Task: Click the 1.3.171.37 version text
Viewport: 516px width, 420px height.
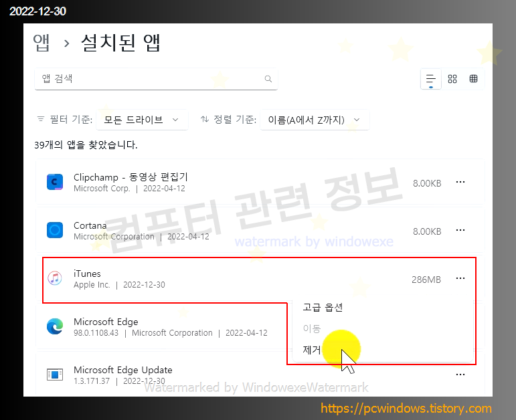Action: pyautogui.click(x=92, y=381)
